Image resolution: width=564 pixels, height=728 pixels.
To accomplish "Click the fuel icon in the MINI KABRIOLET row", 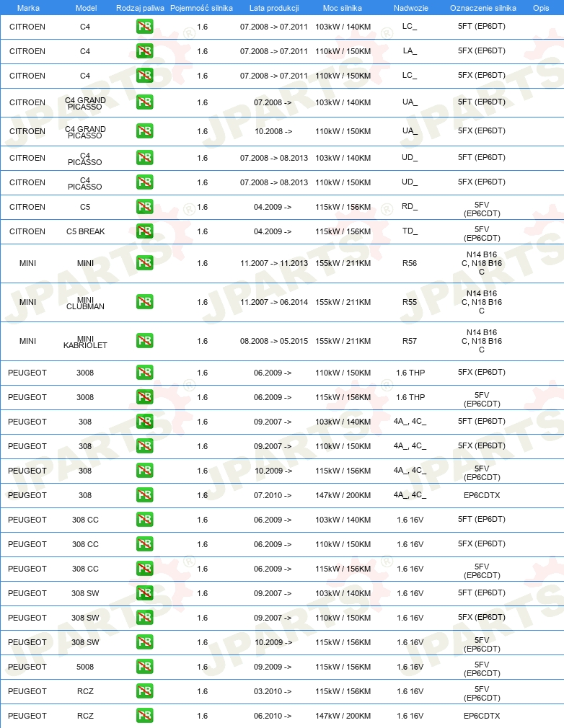I will (x=144, y=341).
